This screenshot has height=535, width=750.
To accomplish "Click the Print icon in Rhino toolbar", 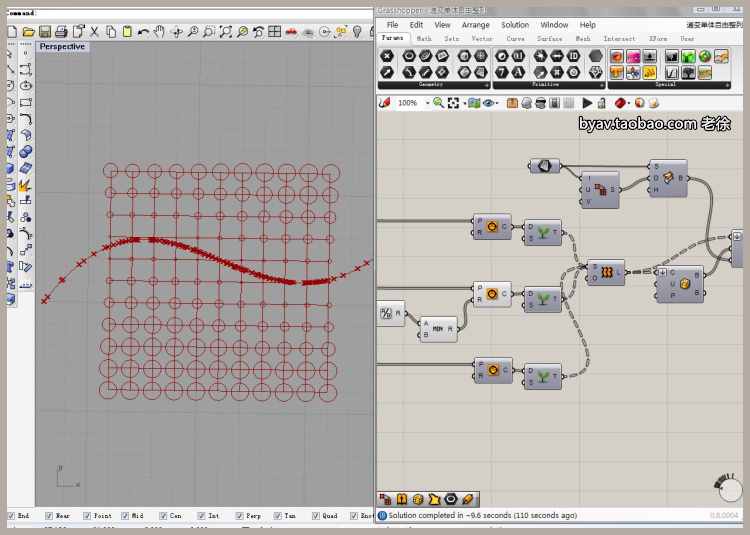I will click(61, 32).
